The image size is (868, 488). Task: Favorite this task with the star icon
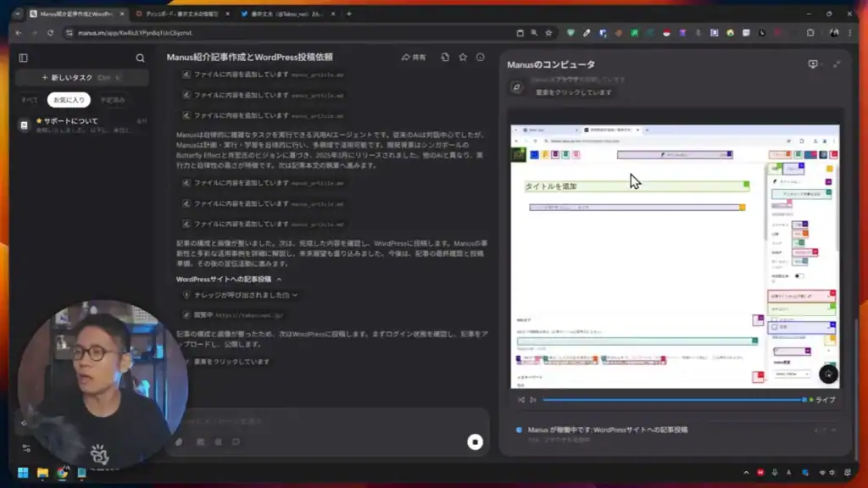point(463,57)
